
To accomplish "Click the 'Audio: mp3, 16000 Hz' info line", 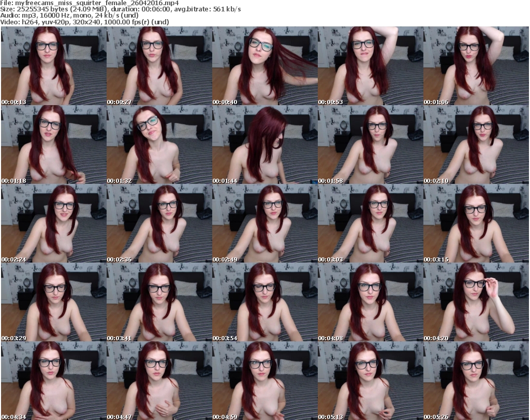I will pos(69,16).
